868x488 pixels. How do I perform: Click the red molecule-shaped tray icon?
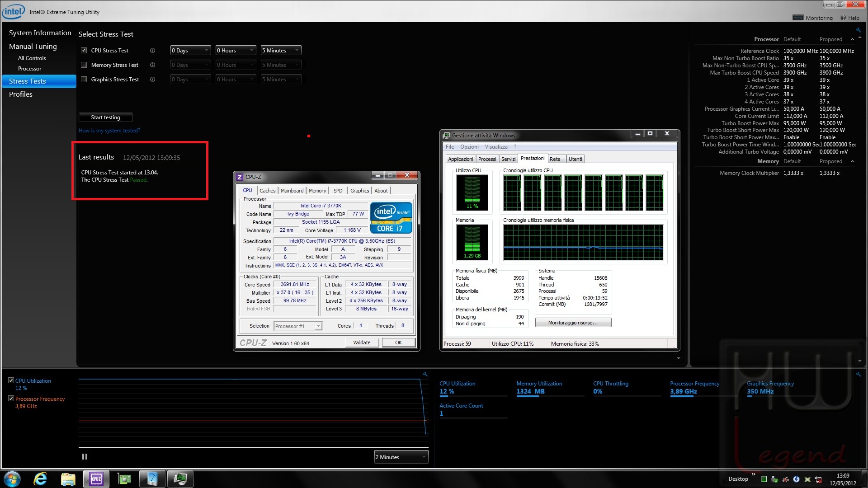pos(785,479)
